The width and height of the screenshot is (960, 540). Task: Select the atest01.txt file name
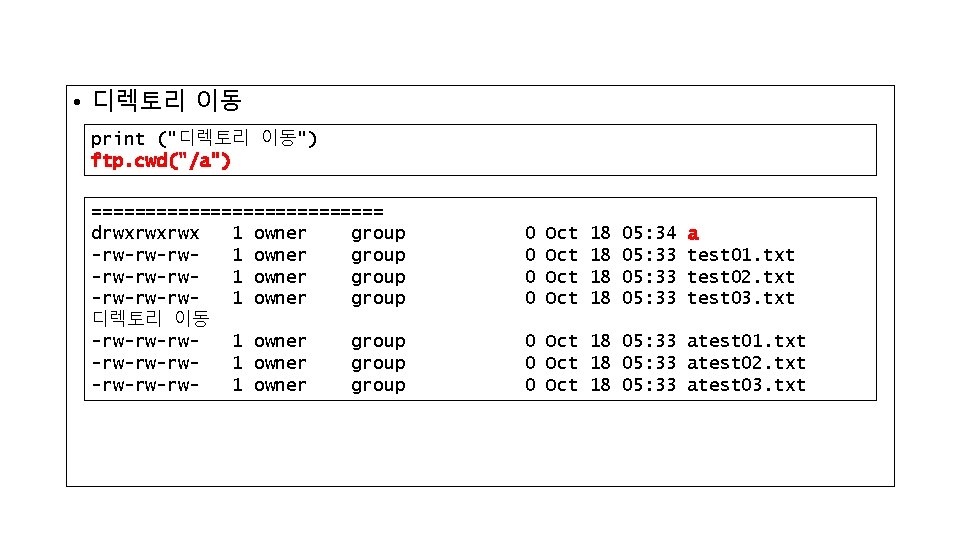pos(746,341)
